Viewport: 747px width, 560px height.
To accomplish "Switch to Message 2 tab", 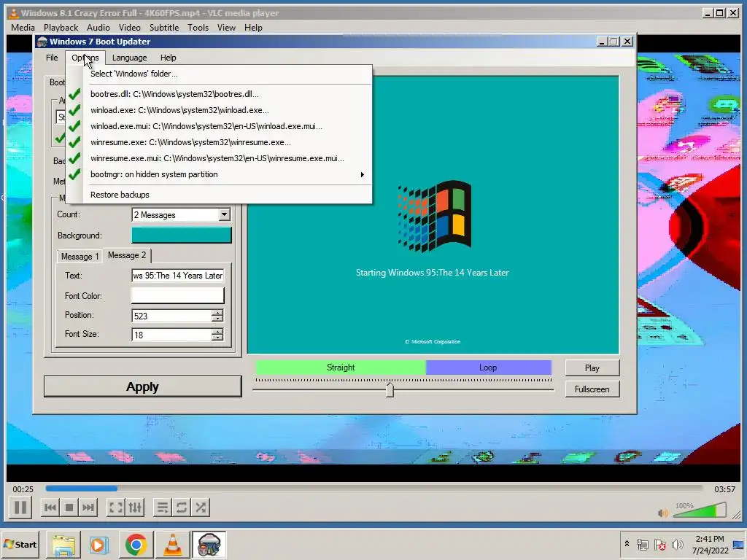I will (127, 255).
